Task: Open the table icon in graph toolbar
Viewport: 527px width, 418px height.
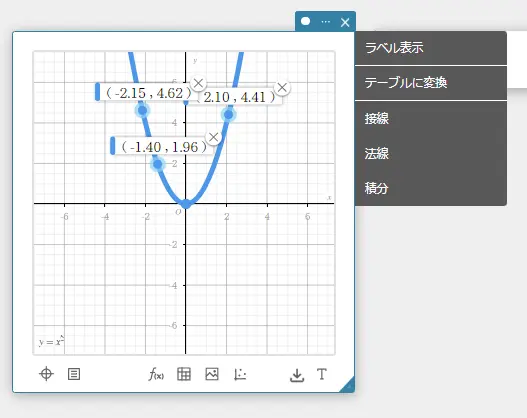Action: [184, 374]
